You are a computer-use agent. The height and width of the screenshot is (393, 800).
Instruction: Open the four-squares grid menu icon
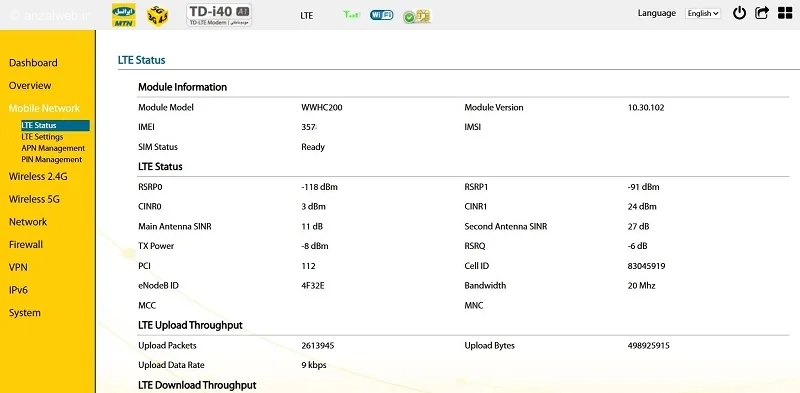(x=785, y=13)
